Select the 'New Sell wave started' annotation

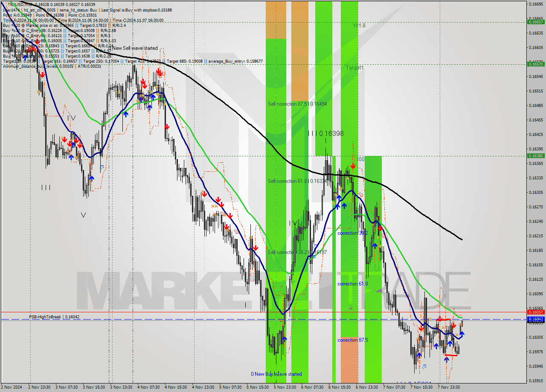click(135, 48)
